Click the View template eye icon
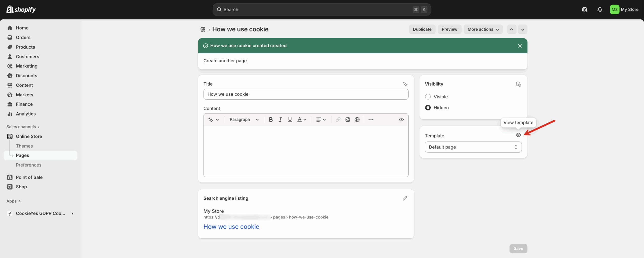The height and width of the screenshot is (258, 644). [x=518, y=135]
